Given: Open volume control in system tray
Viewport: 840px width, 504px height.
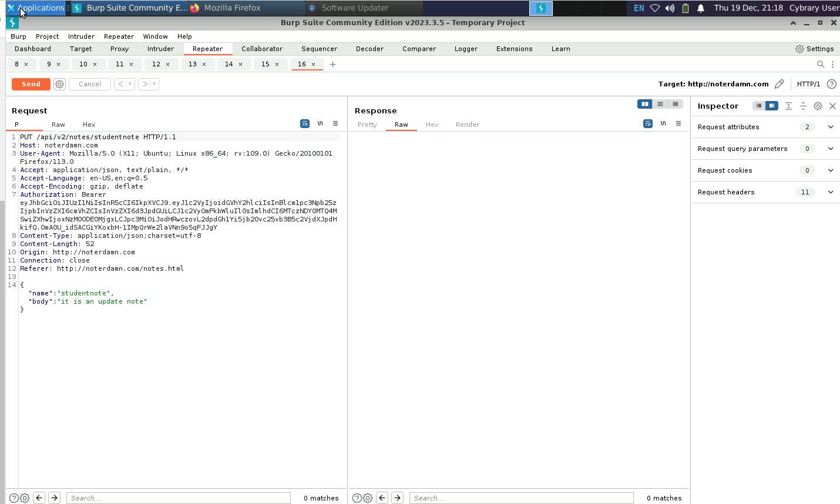Looking at the screenshot, I should pos(670,8).
